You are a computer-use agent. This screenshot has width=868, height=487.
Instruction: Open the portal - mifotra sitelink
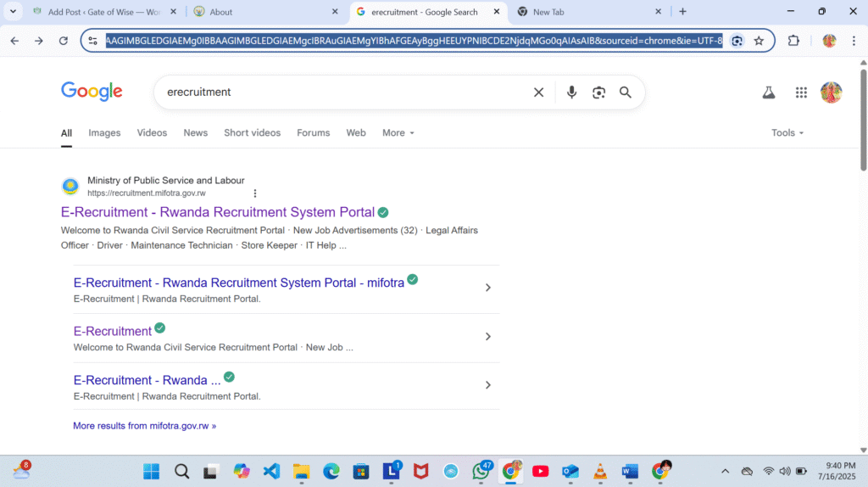tap(238, 283)
